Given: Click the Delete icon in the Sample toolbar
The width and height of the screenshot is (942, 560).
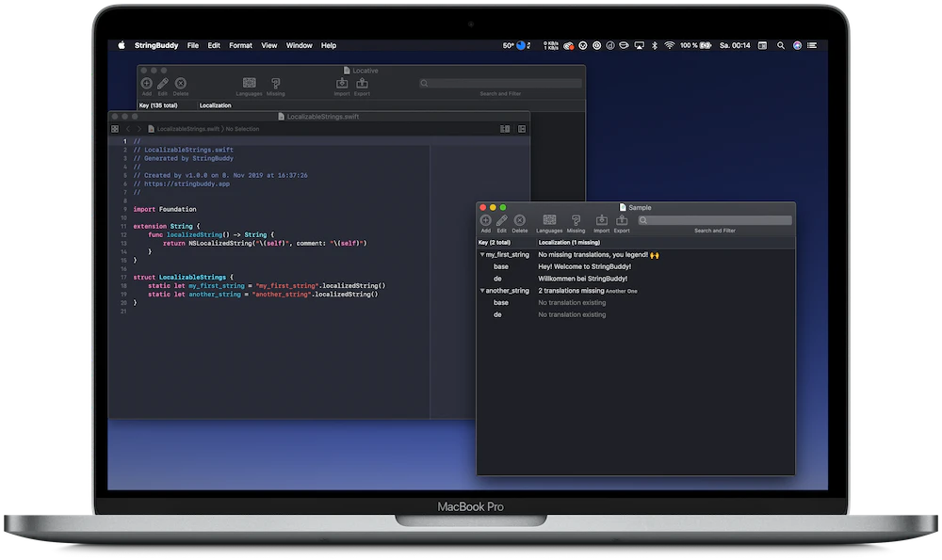Looking at the screenshot, I should tap(519, 220).
